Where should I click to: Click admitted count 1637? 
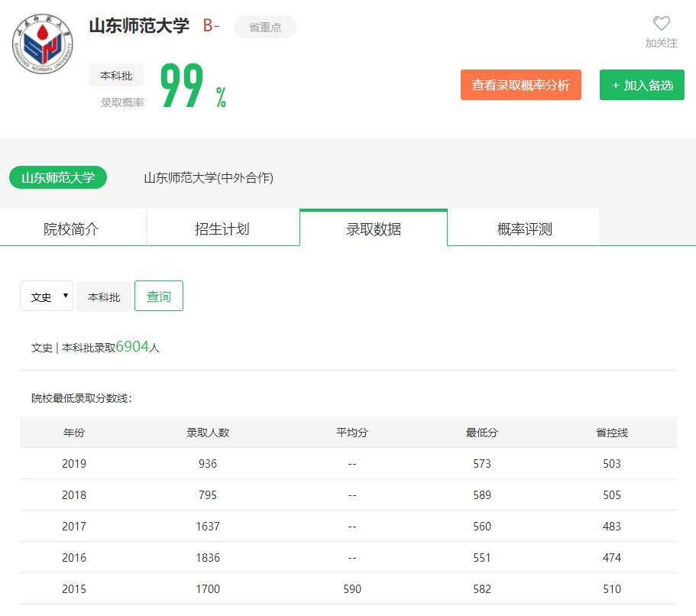[208, 527]
